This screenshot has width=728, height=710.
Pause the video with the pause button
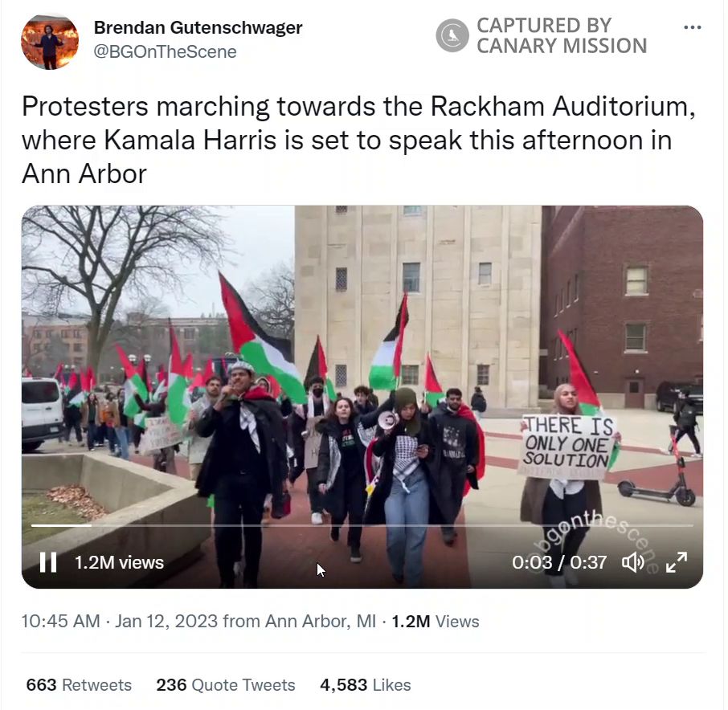point(48,562)
